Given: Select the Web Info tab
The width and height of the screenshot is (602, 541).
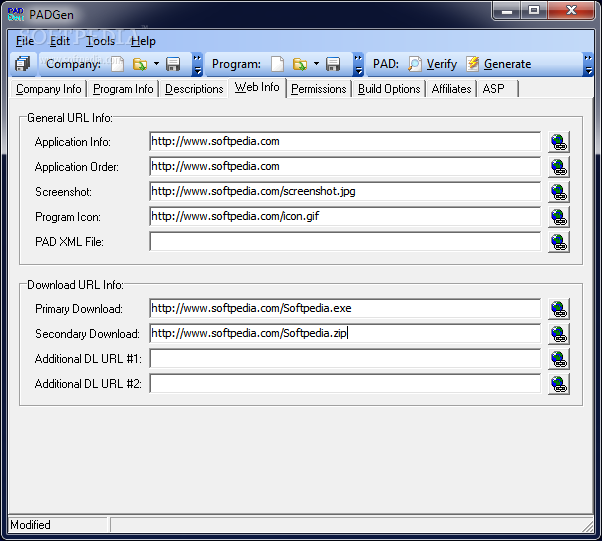Looking at the screenshot, I should click(x=257, y=87).
